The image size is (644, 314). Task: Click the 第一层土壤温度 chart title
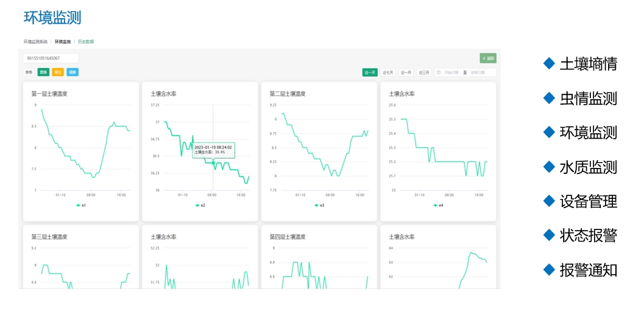(49, 94)
